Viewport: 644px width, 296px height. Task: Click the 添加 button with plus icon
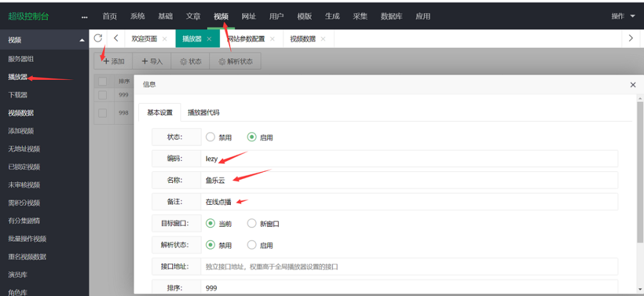coord(113,61)
